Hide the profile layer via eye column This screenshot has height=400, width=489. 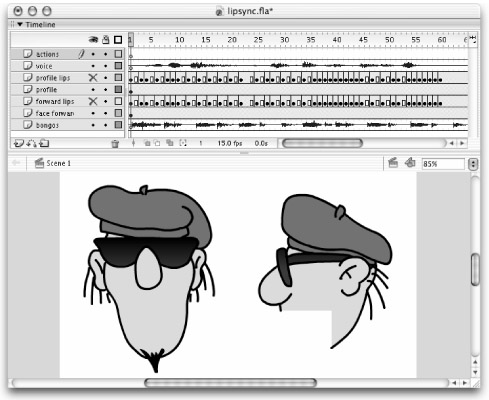(93, 90)
